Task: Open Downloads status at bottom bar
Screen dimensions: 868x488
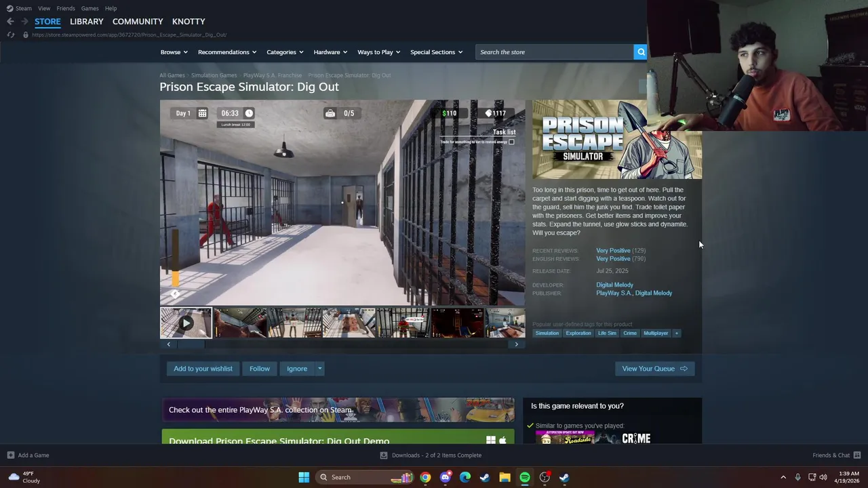Action: [x=431, y=455]
